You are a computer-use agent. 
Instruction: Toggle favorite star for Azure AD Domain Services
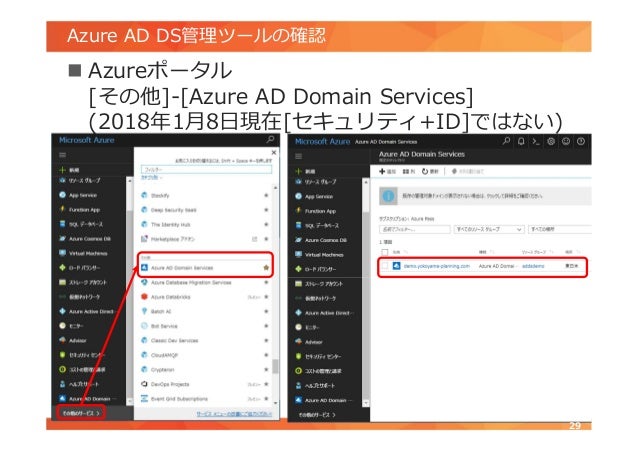pos(266,268)
